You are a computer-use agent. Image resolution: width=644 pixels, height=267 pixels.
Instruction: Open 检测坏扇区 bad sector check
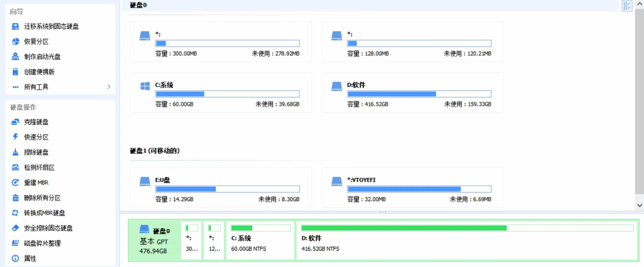click(x=39, y=167)
